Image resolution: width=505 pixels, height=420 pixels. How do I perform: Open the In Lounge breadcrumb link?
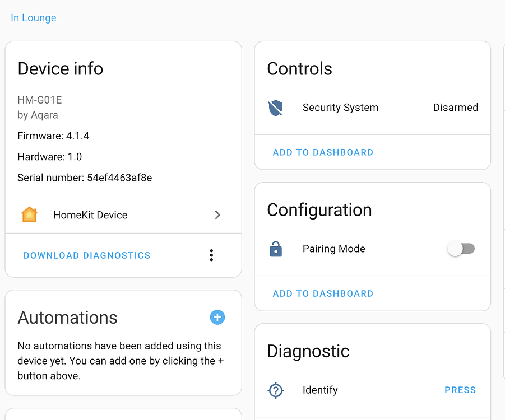[x=33, y=17]
